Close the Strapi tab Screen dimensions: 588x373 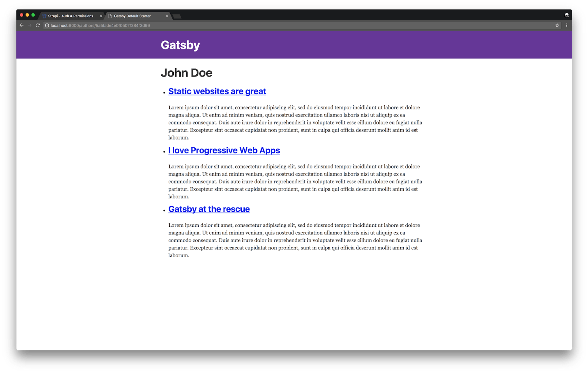point(101,16)
